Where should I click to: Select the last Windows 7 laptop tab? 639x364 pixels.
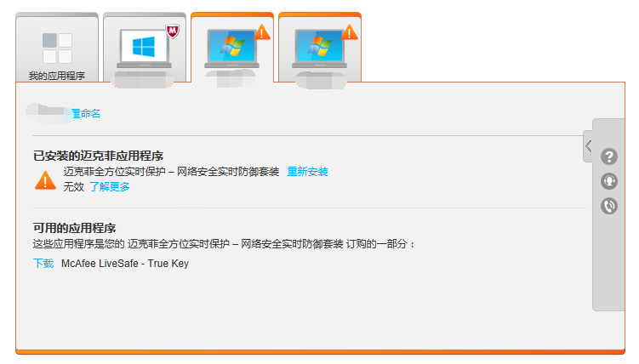(x=320, y=48)
